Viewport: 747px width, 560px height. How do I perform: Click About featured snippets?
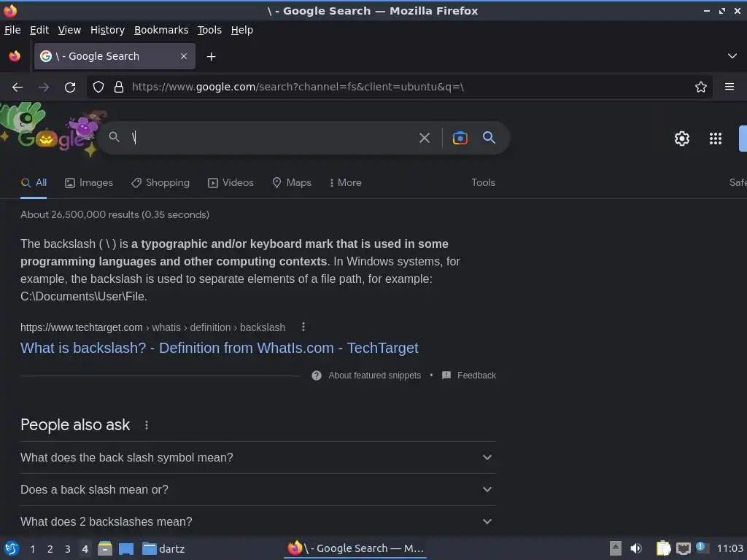[x=374, y=376]
